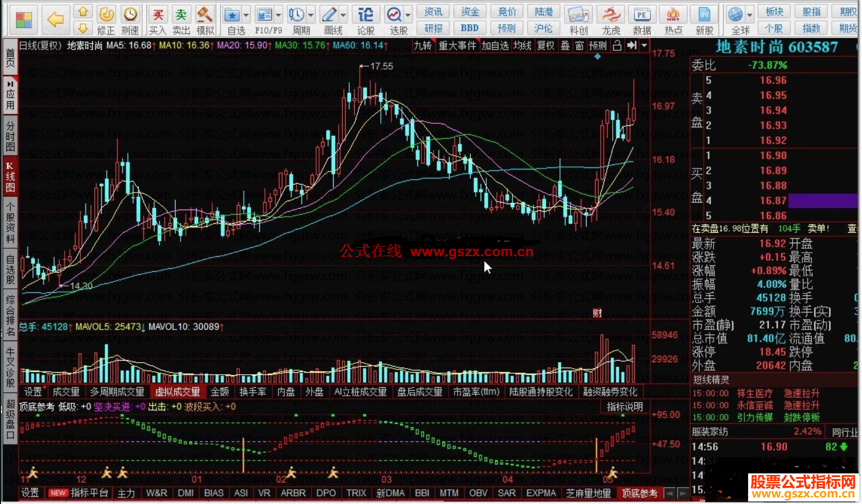This screenshot has width=862, height=504.
Task: Click the 修正 refresh icon
Action: [106, 20]
